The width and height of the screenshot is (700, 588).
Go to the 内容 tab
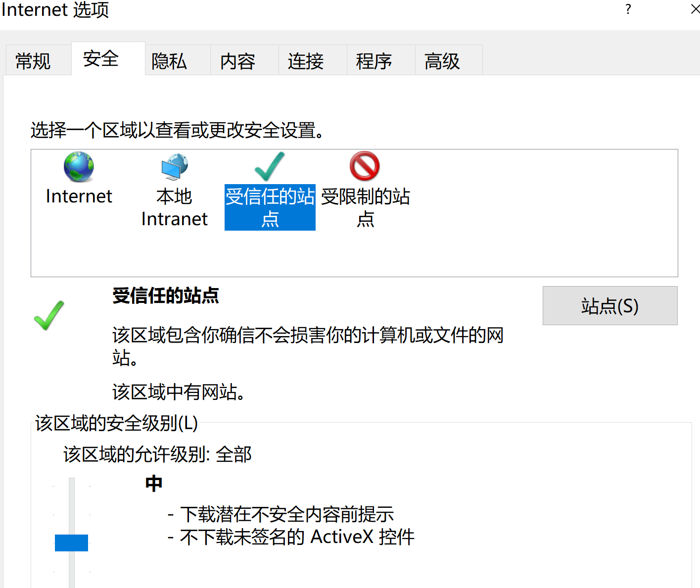237,61
